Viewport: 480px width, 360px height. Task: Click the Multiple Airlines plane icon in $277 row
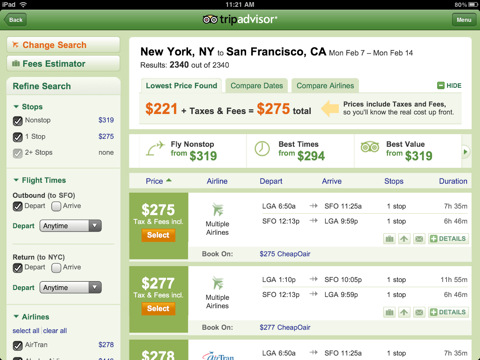pos(217,283)
